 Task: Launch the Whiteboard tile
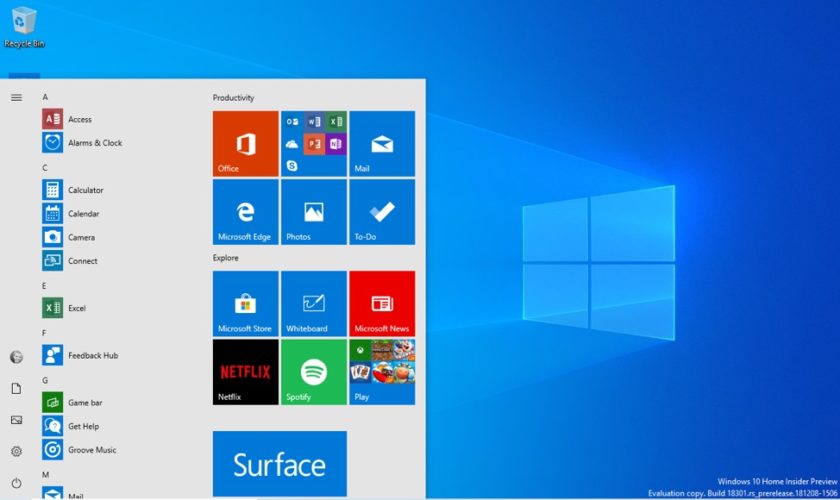pyautogui.click(x=314, y=303)
